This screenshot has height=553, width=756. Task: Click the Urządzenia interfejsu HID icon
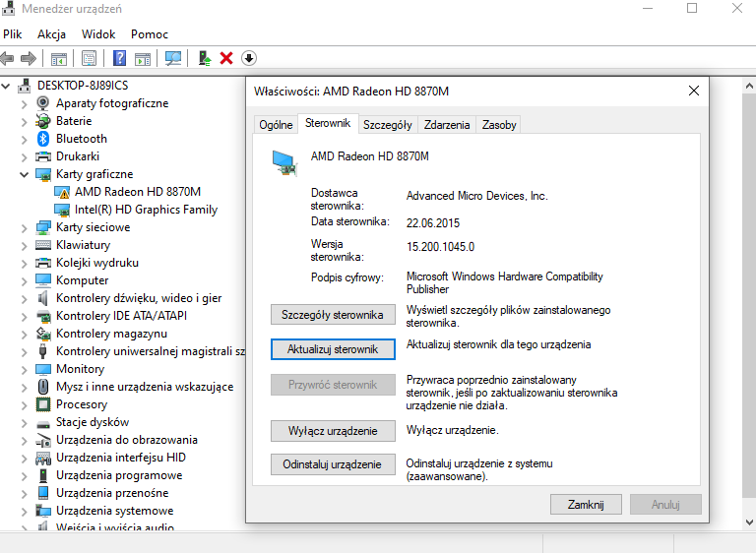coord(43,458)
